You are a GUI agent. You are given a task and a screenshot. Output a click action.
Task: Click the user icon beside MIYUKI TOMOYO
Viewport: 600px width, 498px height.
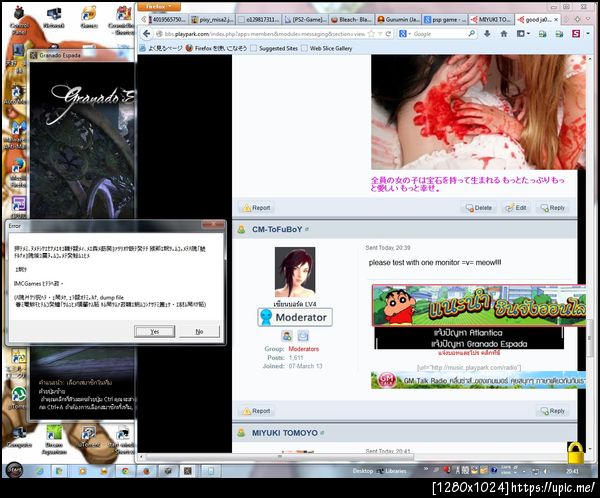[241, 433]
